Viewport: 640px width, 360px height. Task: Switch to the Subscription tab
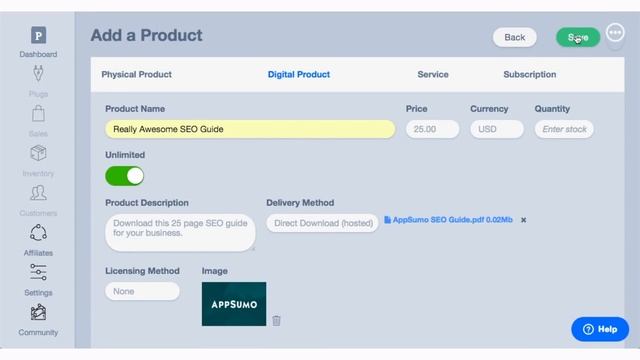pyautogui.click(x=530, y=75)
